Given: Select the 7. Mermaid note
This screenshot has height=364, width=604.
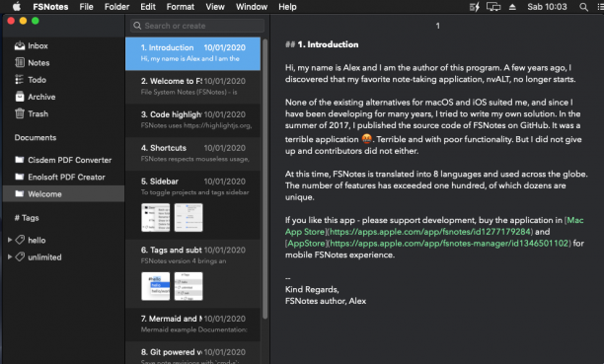Looking at the screenshot, I should pos(193,325).
